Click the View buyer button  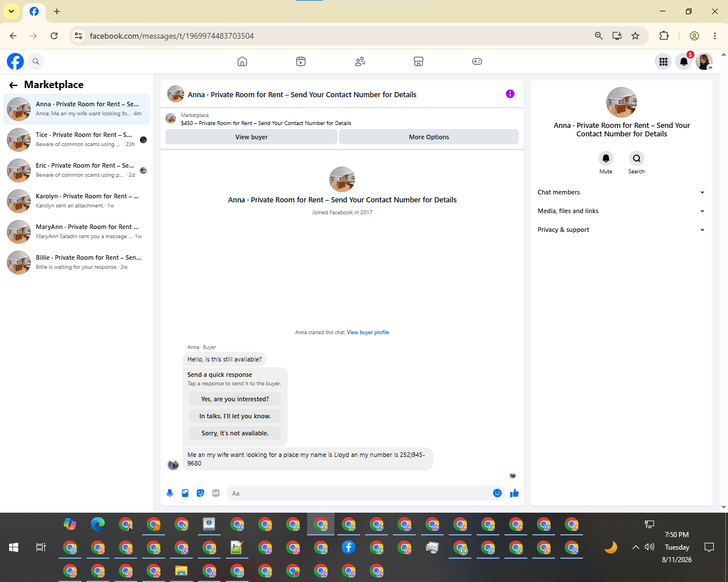[x=251, y=137]
